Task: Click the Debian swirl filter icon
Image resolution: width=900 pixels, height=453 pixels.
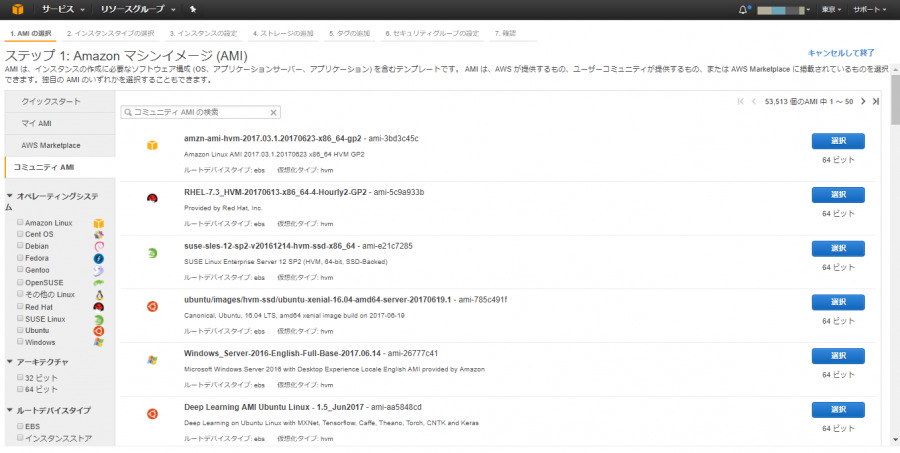Action: pyautogui.click(x=99, y=246)
